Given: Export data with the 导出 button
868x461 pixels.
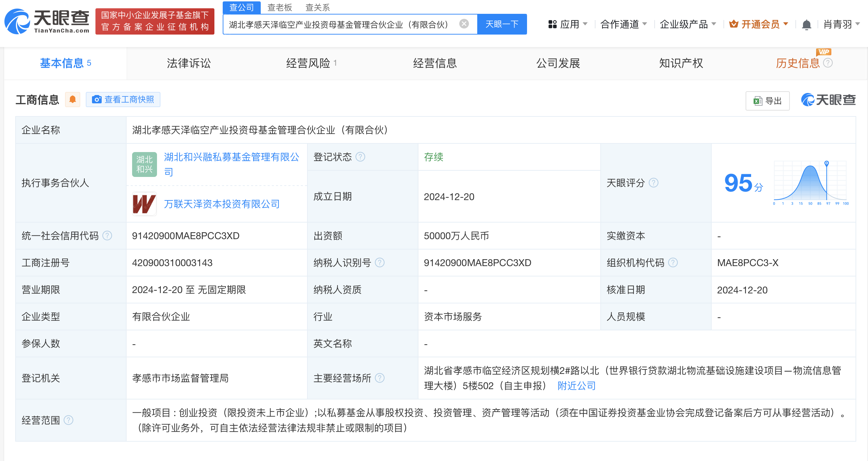Looking at the screenshot, I should pos(768,101).
